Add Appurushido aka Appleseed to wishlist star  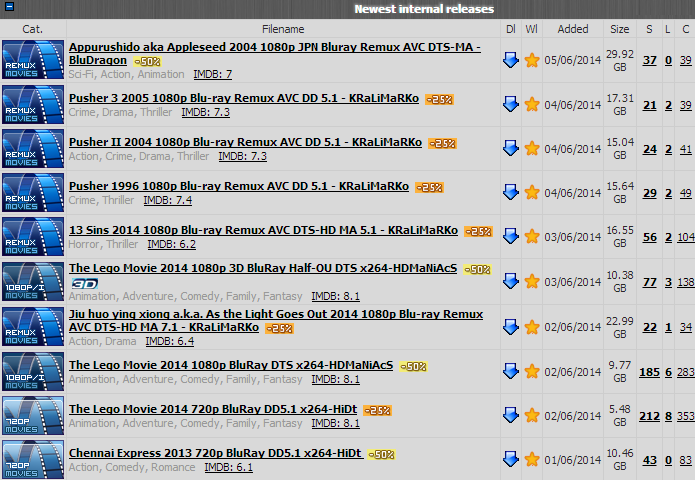(531, 60)
